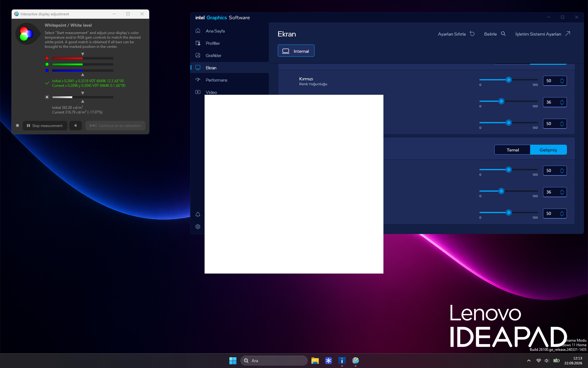This screenshot has width=588, height=368.
Task: Show hidden system tray icons chevron
Action: 529,361
